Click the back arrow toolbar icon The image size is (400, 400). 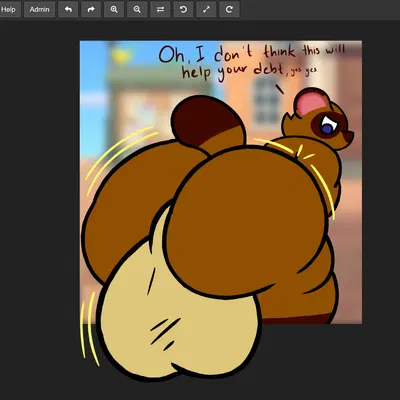[x=68, y=9]
